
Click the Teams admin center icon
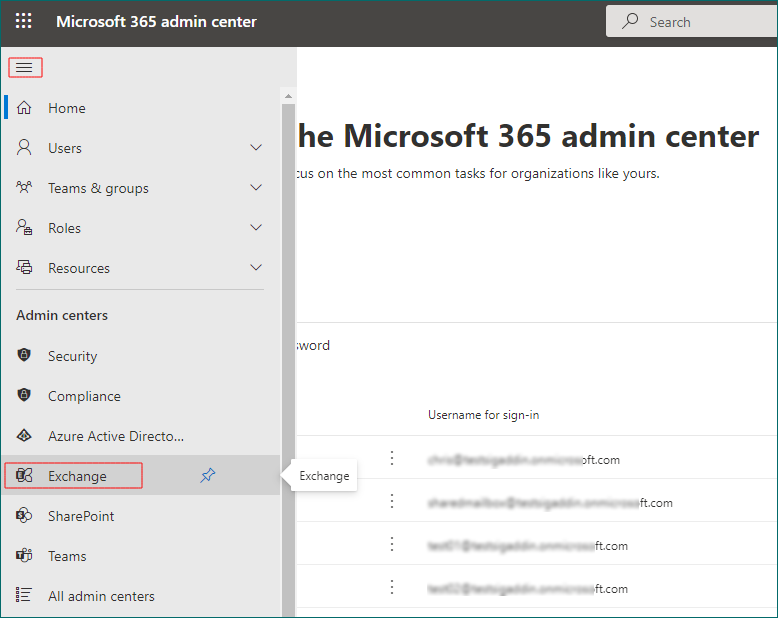[x=25, y=556]
